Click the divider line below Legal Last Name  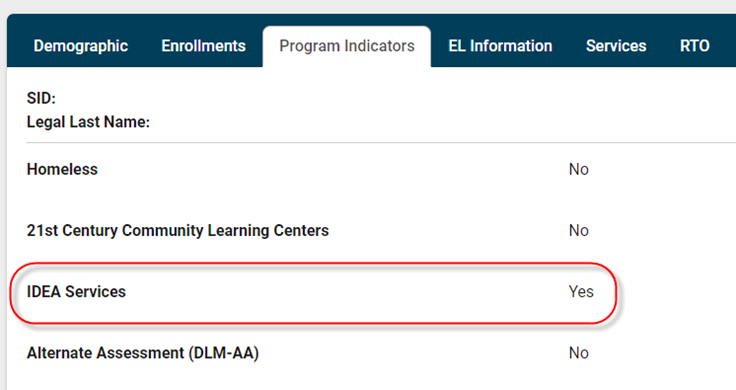pyautogui.click(x=381, y=142)
